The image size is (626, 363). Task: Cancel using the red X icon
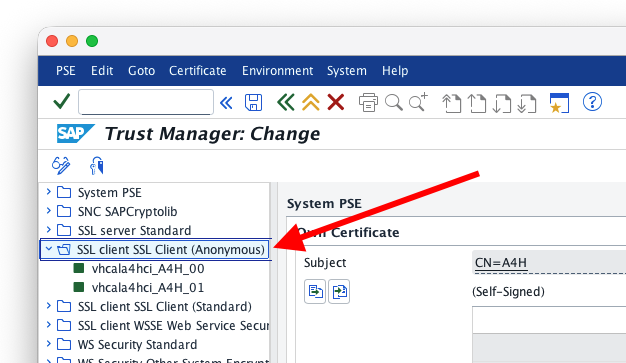[x=336, y=102]
